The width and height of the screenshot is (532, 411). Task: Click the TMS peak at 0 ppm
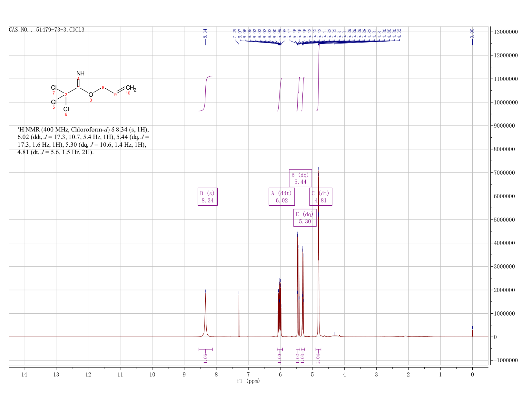point(472,333)
